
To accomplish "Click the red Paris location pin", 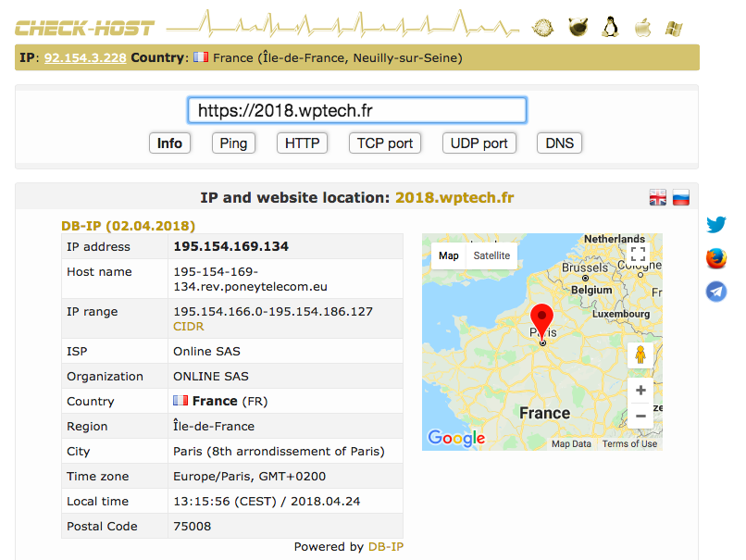I will tap(541, 322).
